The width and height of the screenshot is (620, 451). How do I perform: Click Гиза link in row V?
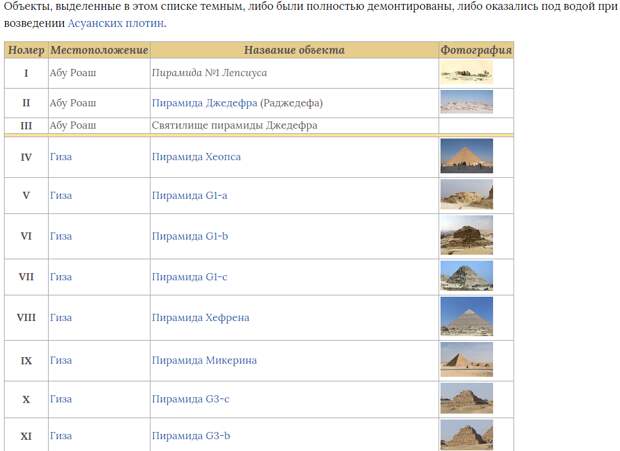pyautogui.click(x=61, y=195)
